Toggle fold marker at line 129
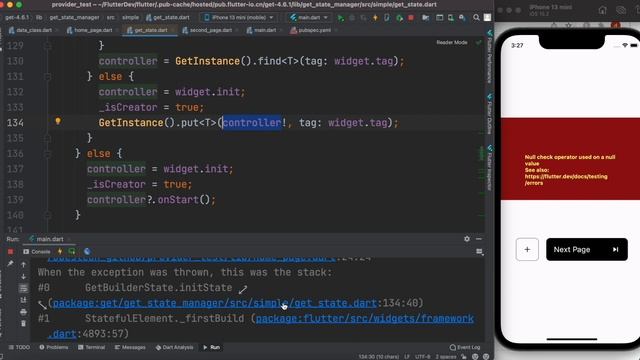 47,45
